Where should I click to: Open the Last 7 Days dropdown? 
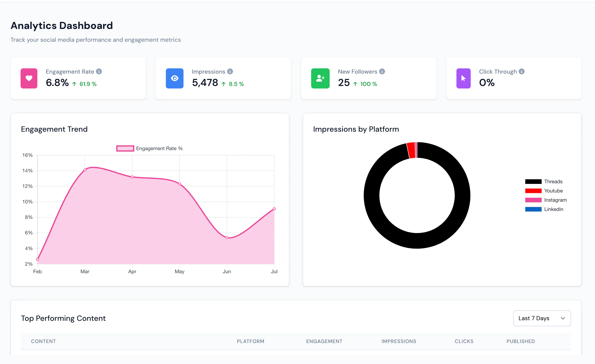pyautogui.click(x=542, y=318)
